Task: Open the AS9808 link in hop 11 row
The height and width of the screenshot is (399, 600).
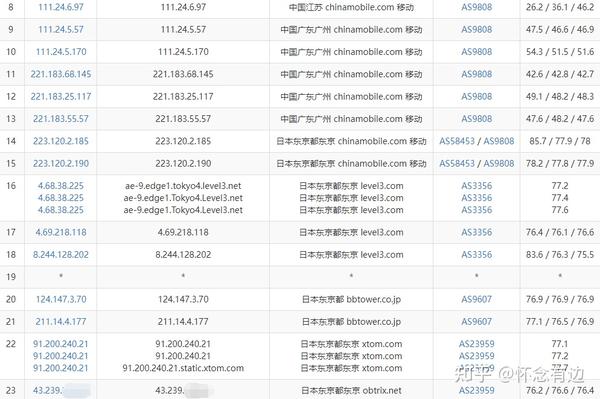Action: click(476, 74)
